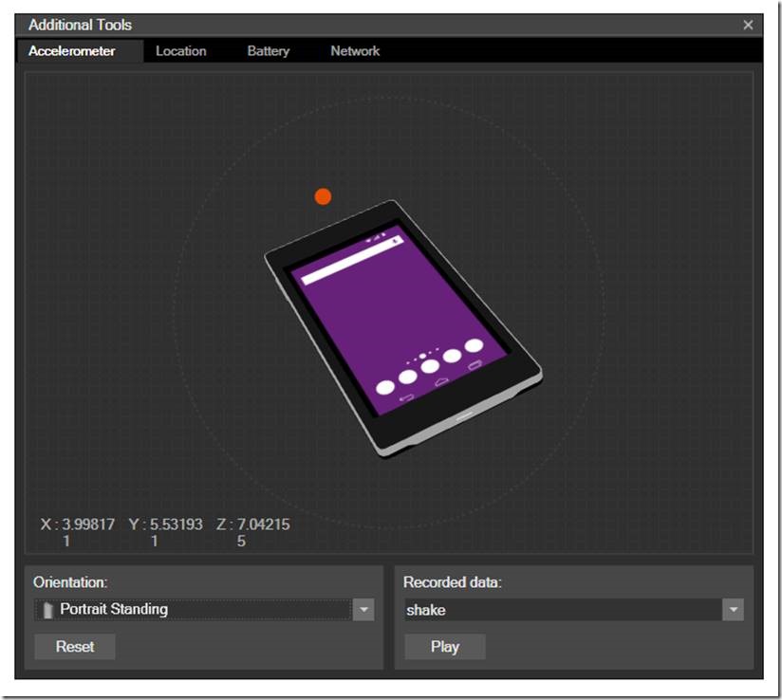
Task: Click the arrow on the shake combo box
Action: [x=733, y=610]
